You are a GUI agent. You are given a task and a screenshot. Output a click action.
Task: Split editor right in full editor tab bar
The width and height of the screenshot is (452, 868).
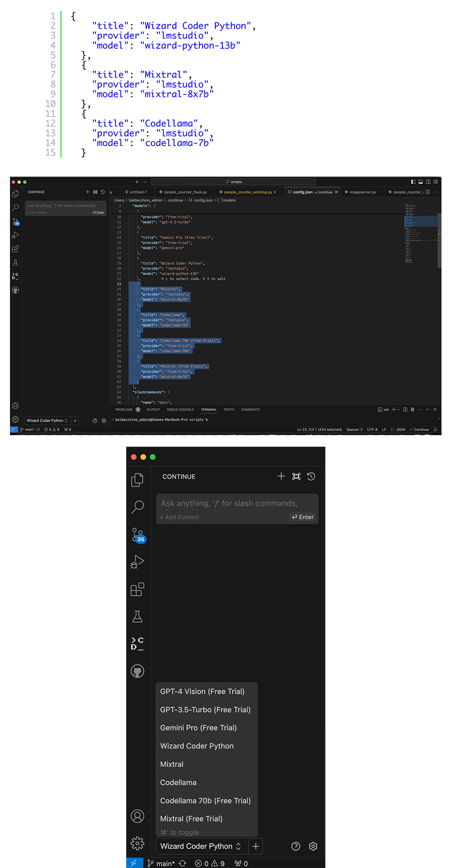coord(428,192)
